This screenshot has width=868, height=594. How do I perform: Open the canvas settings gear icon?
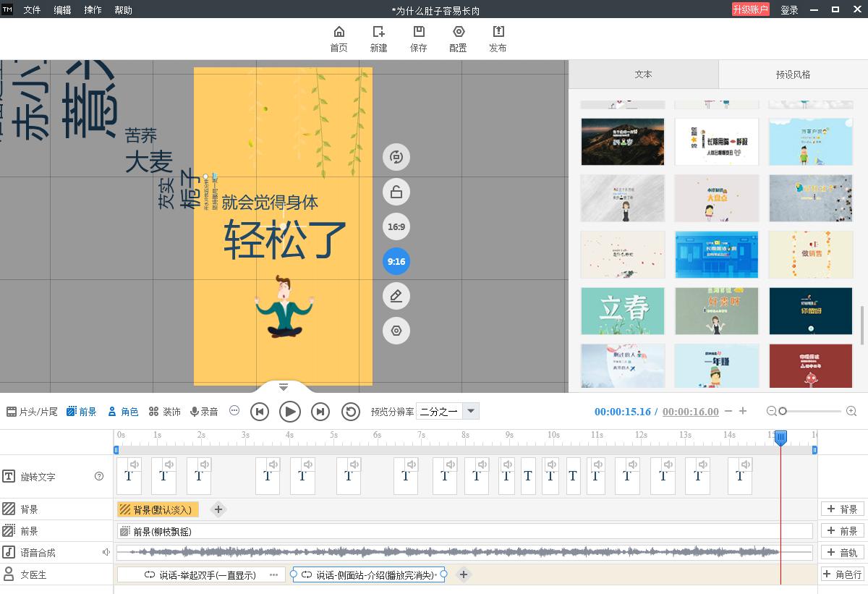[x=396, y=331]
